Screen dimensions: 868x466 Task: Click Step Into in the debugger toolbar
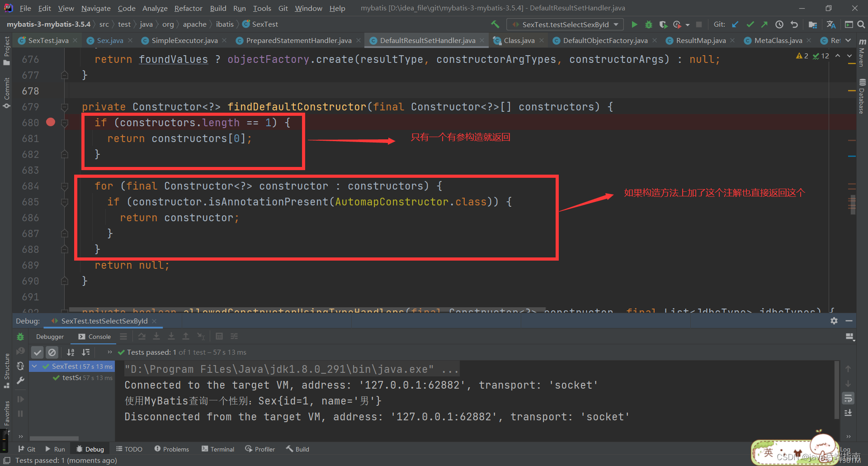(156, 336)
